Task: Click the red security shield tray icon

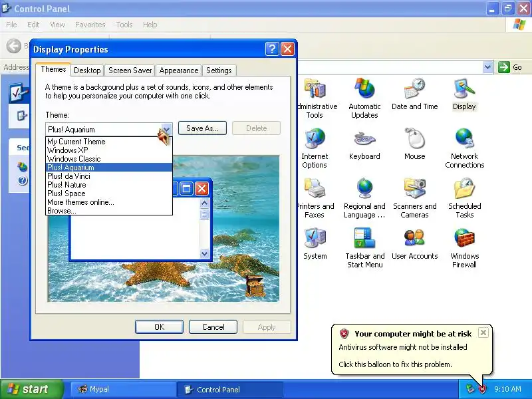Action: (482, 389)
